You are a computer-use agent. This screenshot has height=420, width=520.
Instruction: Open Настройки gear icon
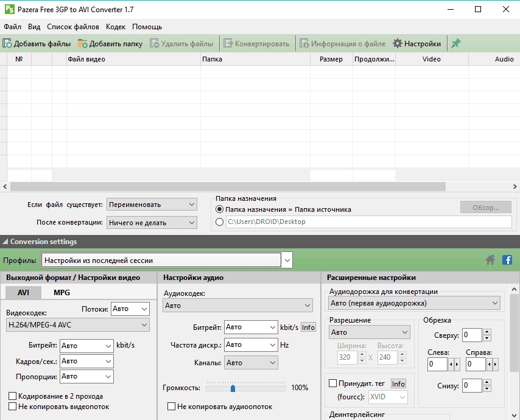(x=397, y=43)
